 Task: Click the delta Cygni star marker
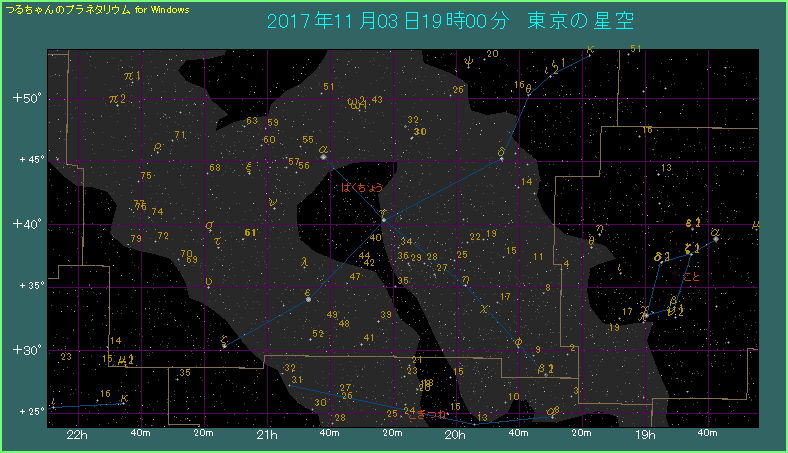click(x=501, y=157)
